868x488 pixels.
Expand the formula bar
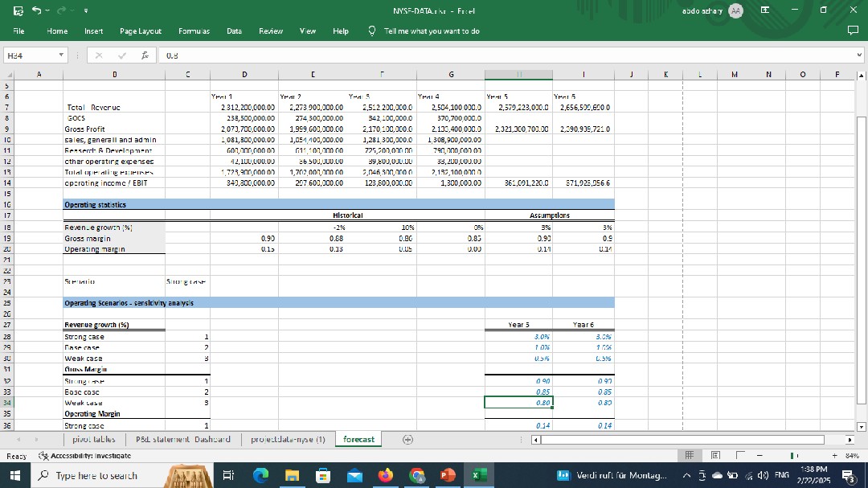point(859,56)
